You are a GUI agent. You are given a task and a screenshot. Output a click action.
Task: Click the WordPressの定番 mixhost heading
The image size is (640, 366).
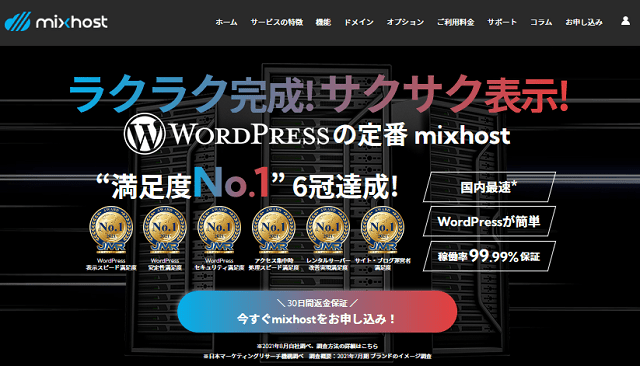coord(317,134)
